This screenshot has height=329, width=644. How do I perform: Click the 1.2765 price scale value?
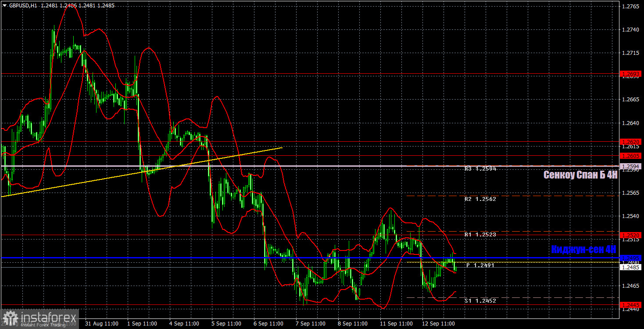point(631,6)
